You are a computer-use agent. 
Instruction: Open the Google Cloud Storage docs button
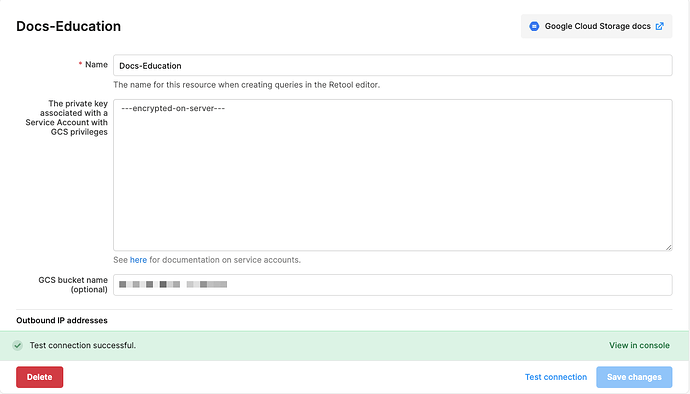click(596, 26)
